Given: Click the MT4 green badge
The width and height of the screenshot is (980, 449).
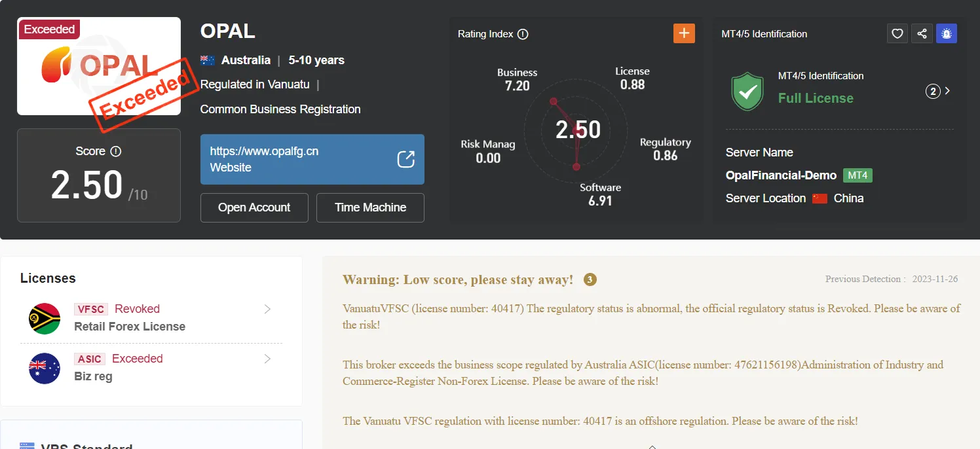Looking at the screenshot, I should click(857, 175).
